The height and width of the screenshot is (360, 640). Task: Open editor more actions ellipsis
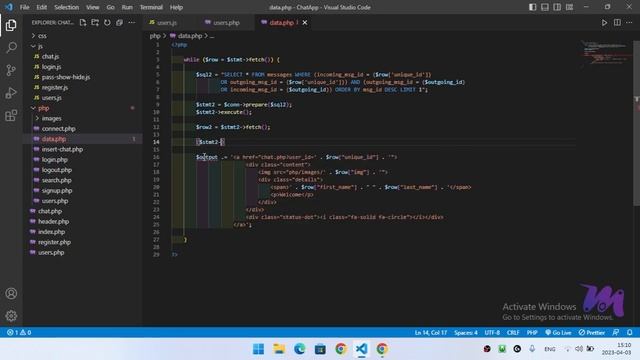(x=629, y=22)
